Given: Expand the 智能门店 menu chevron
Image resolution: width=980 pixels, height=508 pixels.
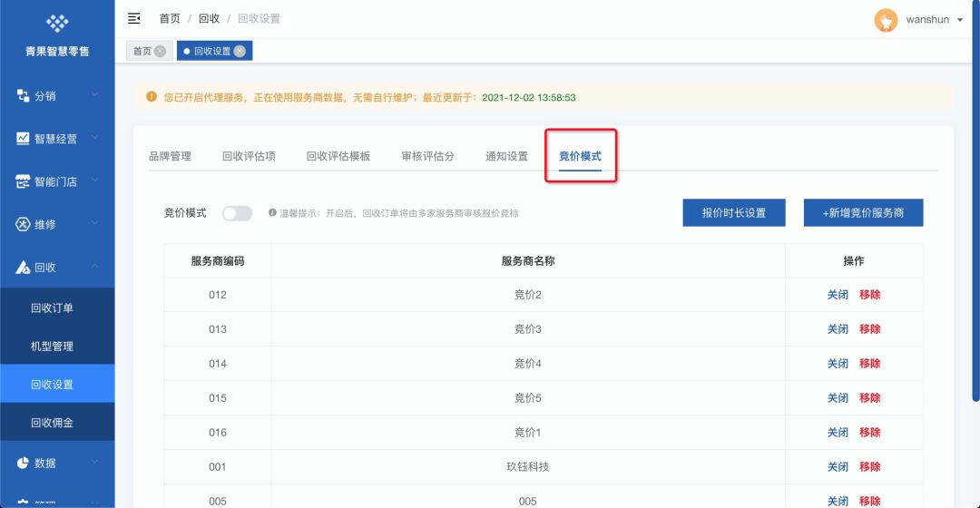Looking at the screenshot, I should 95,181.
